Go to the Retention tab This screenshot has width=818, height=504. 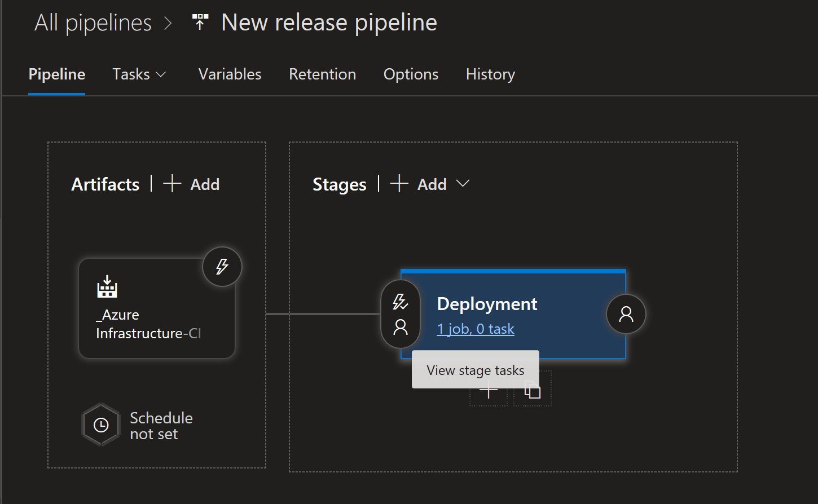(323, 74)
